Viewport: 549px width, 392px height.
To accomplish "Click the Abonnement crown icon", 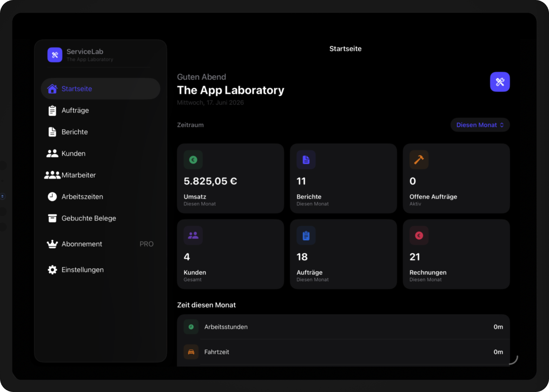I will (x=52, y=244).
